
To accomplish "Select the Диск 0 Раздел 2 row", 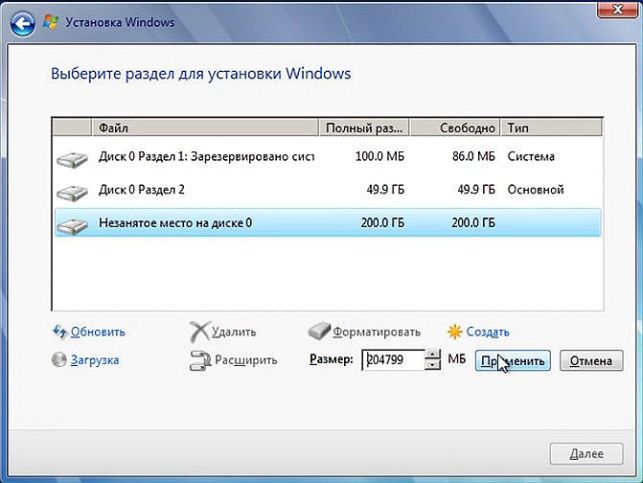I will [328, 190].
